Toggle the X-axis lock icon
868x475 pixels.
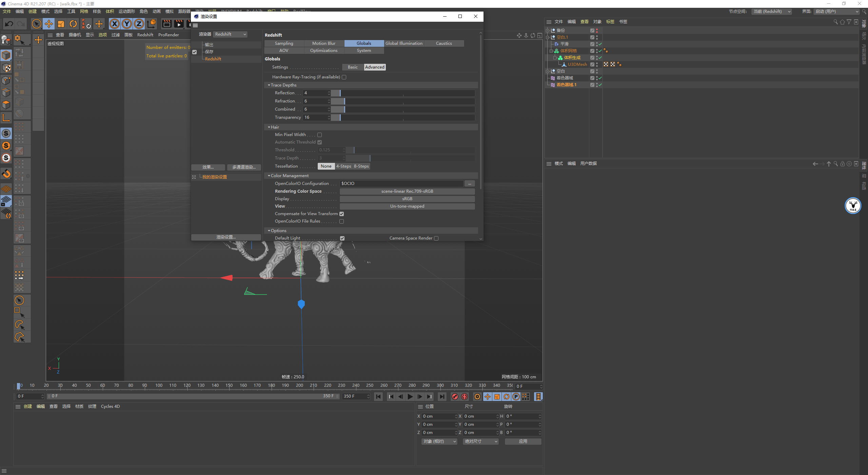point(115,24)
